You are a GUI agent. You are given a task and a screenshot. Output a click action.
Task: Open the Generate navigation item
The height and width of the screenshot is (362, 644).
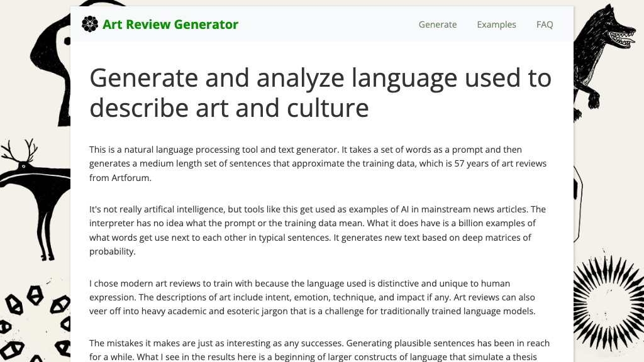437,25
